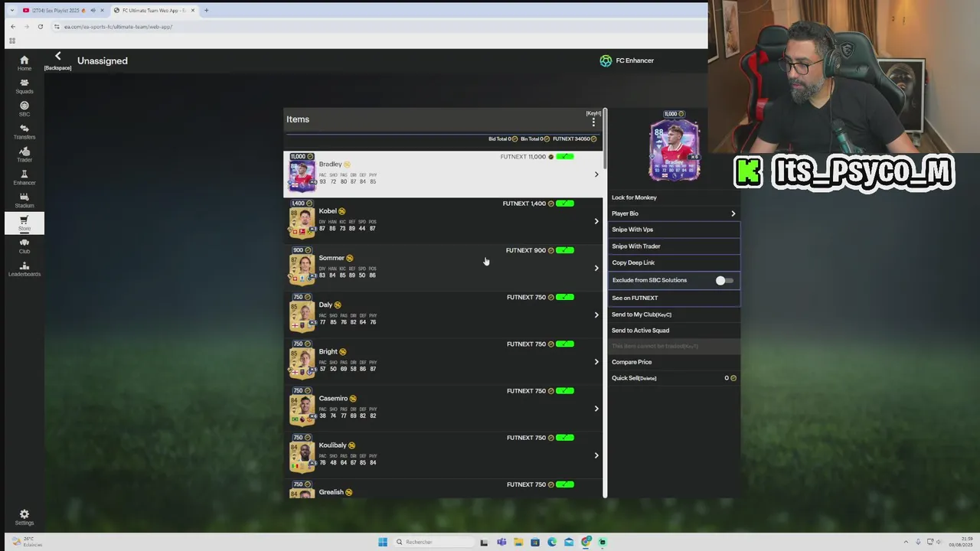Open the Store section in sidebar
This screenshot has width=980, height=551.
(x=24, y=223)
